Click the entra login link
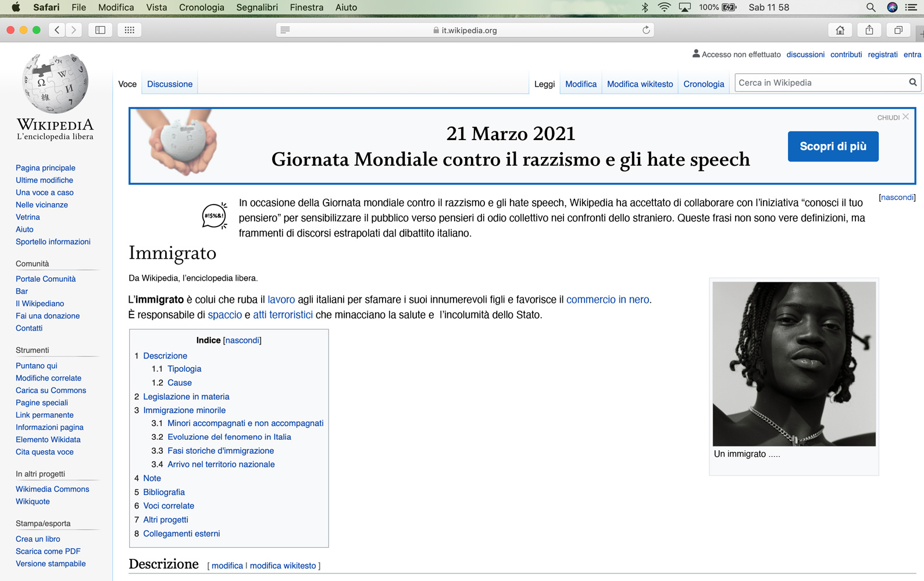The width and height of the screenshot is (924, 581). [912, 55]
